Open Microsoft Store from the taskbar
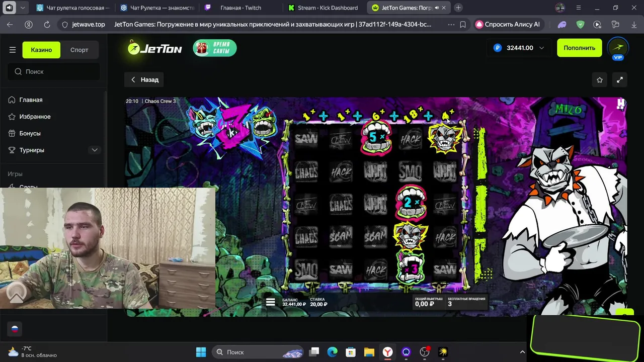644x362 pixels. click(x=351, y=352)
